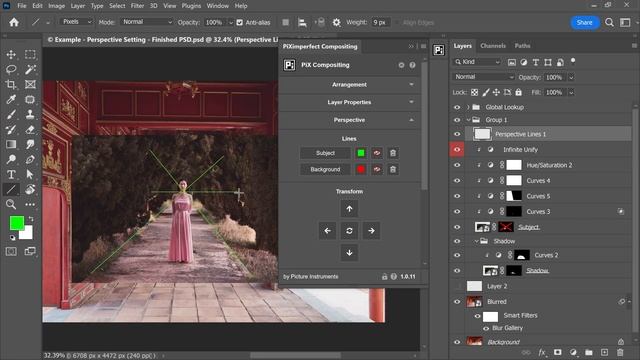Click the Share button
Screen dimensions: 640x360
584,22
